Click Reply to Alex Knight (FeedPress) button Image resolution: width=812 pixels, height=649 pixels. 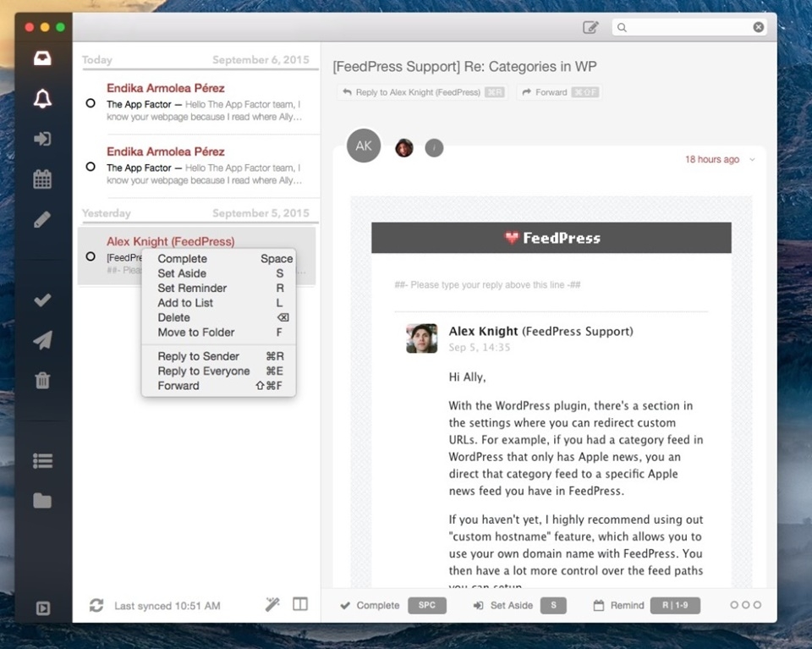point(423,92)
